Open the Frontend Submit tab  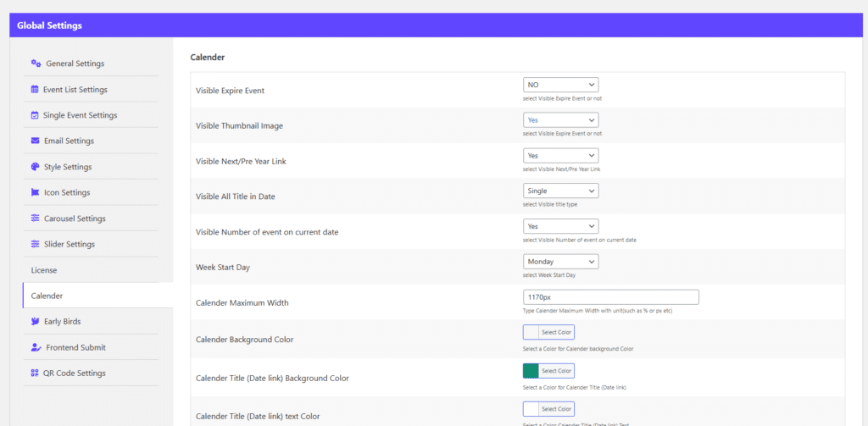[74, 347]
